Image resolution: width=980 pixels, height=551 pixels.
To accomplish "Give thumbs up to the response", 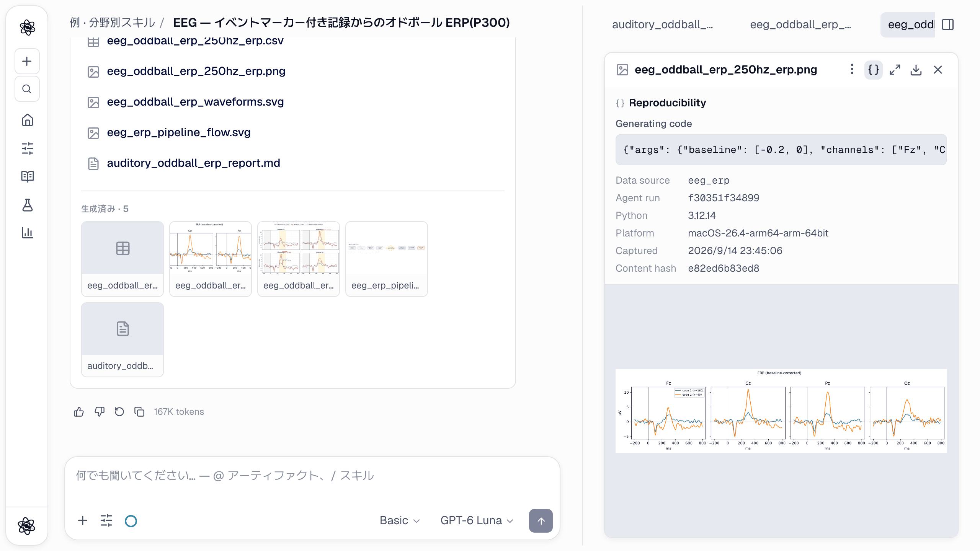I will (79, 412).
